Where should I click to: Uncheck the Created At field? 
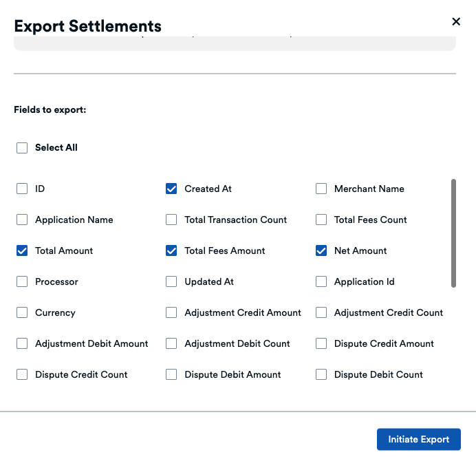click(x=171, y=189)
